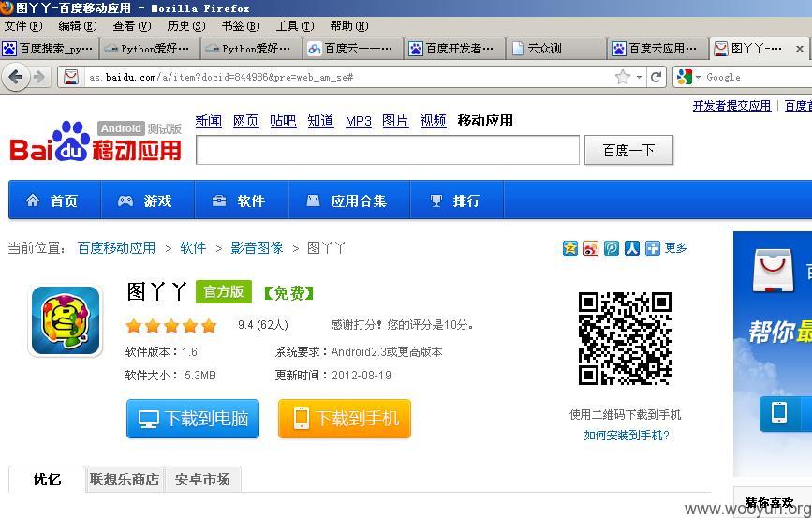Click the home icon beside 首页

[33, 200]
